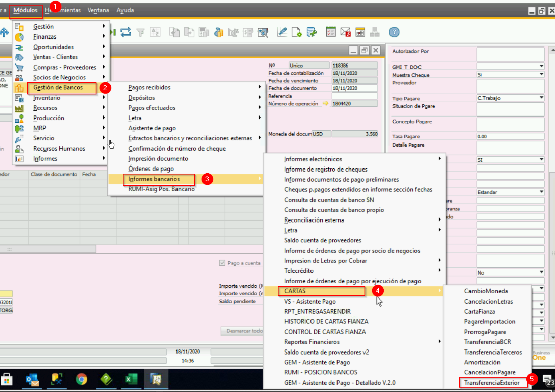Open the Módulos menu
The height and width of the screenshot is (392, 555).
[25, 10]
